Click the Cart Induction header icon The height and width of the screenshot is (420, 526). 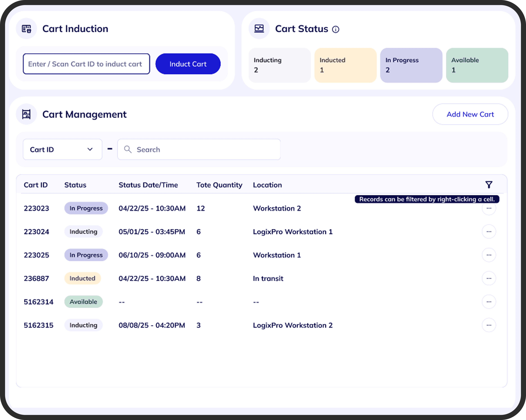click(x=26, y=29)
